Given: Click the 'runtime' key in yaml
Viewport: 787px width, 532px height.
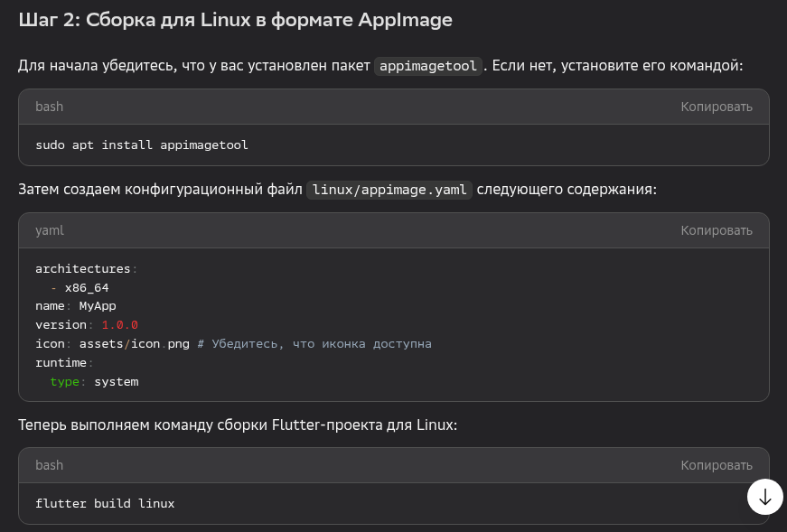Looking at the screenshot, I should point(61,363).
